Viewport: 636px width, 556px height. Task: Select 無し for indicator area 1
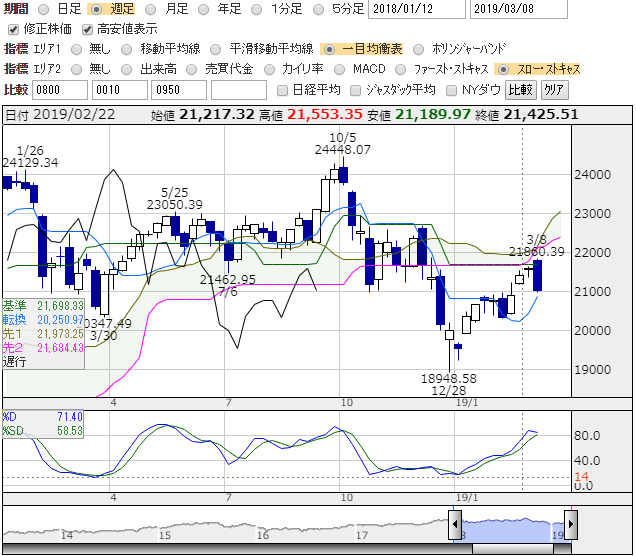coord(76,49)
